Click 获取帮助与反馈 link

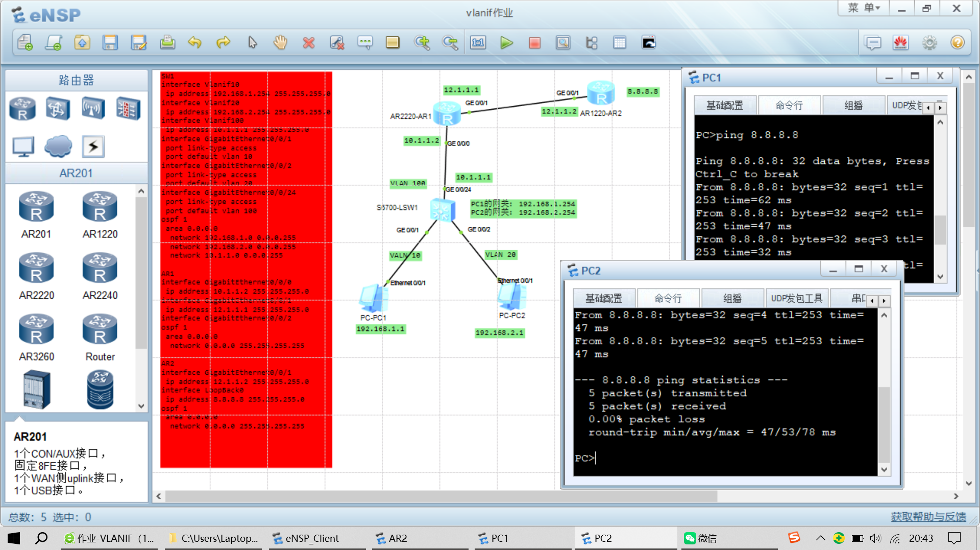tap(928, 517)
